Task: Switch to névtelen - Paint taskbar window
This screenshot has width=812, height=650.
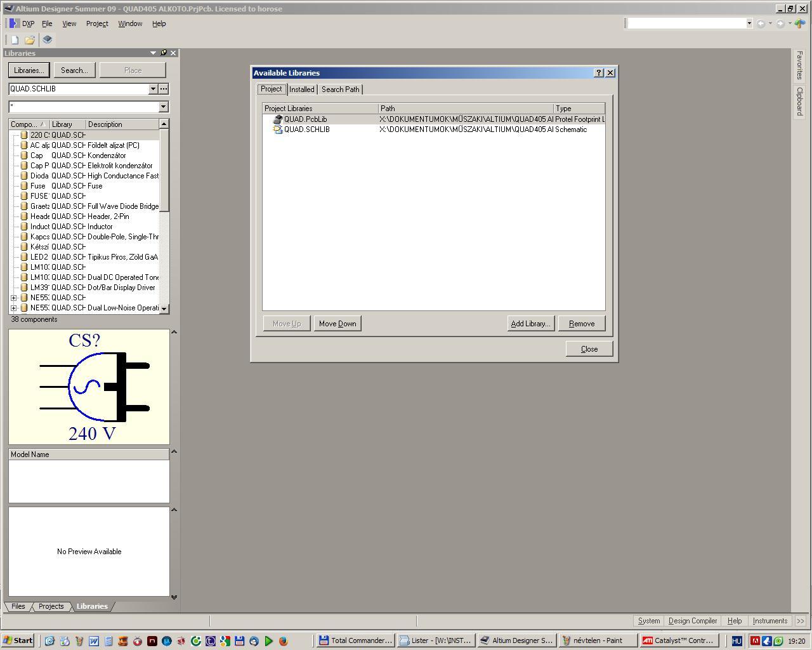Action: pos(598,640)
